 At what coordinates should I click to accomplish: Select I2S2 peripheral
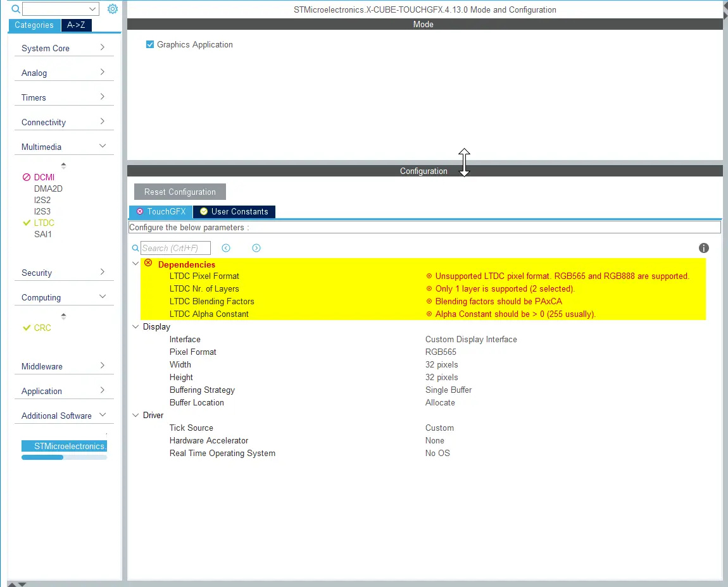(42, 200)
